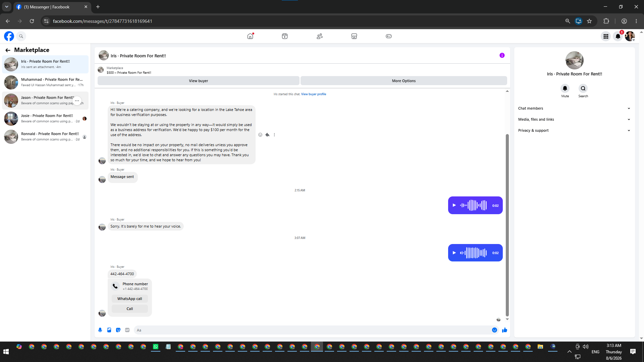Open the Facebook menu grid icon

[x=606, y=36]
